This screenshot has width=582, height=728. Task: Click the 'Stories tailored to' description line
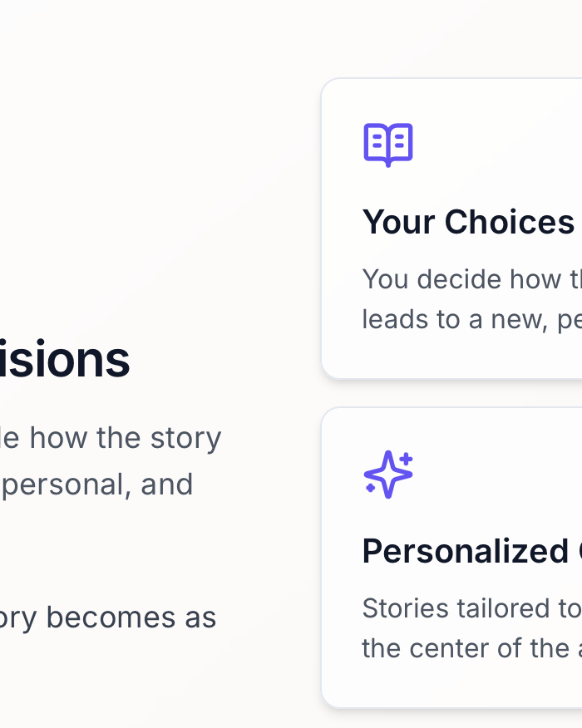[x=471, y=608]
